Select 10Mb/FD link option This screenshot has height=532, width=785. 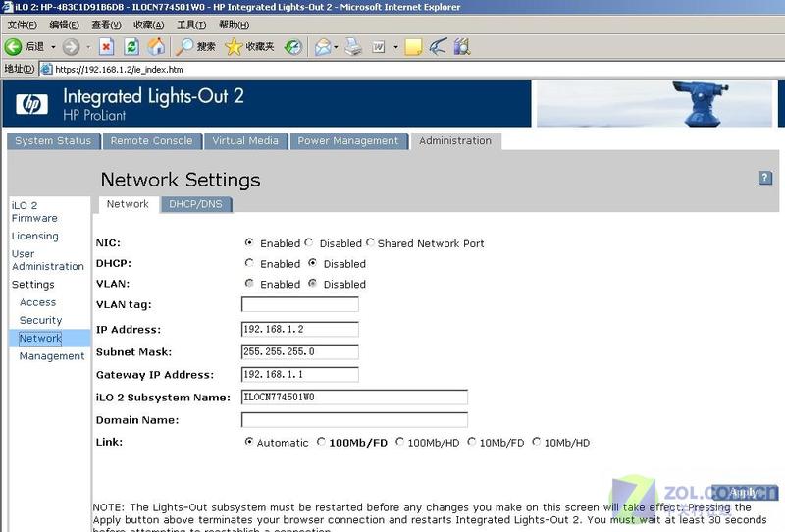tap(472, 442)
